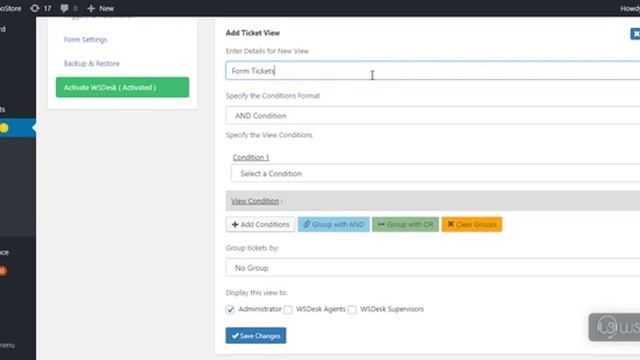Viewport: 640px width, 360px height.
Task: Click the View Condition label
Action: tap(255, 201)
